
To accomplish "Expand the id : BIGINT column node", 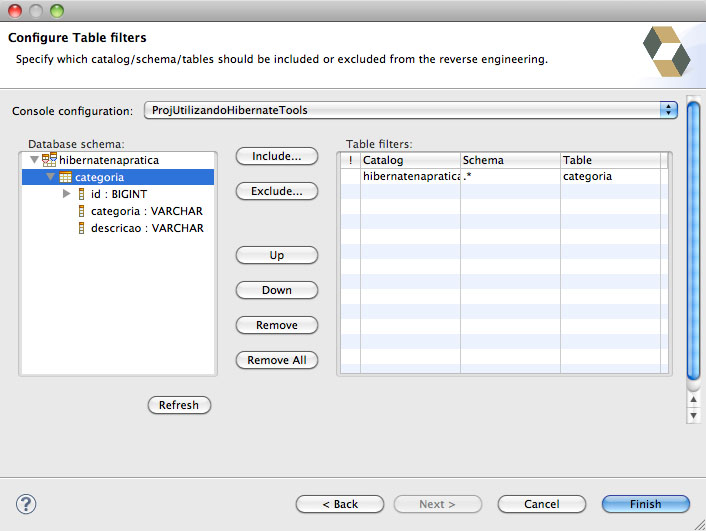I will pos(67,194).
